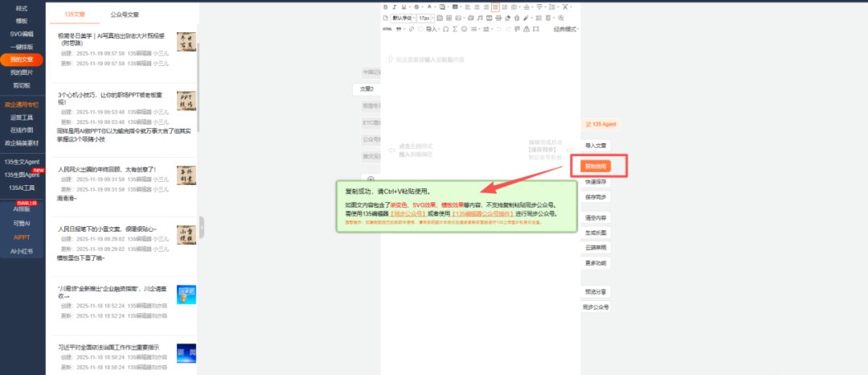Click the insert table icon
This screenshot has width=868, height=375.
coord(449,18)
